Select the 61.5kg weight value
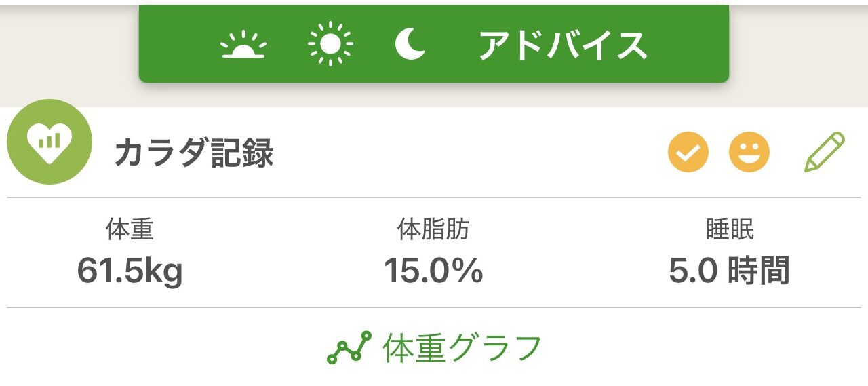 [x=130, y=271]
